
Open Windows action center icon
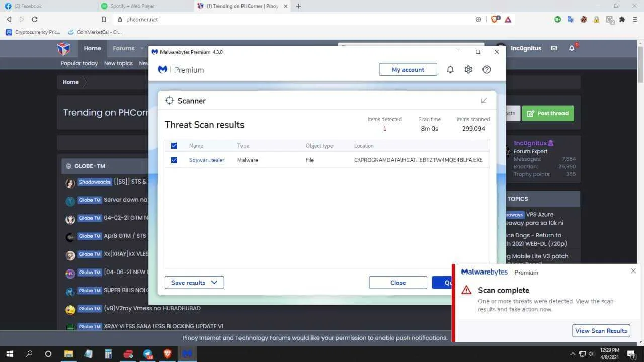(x=631, y=354)
